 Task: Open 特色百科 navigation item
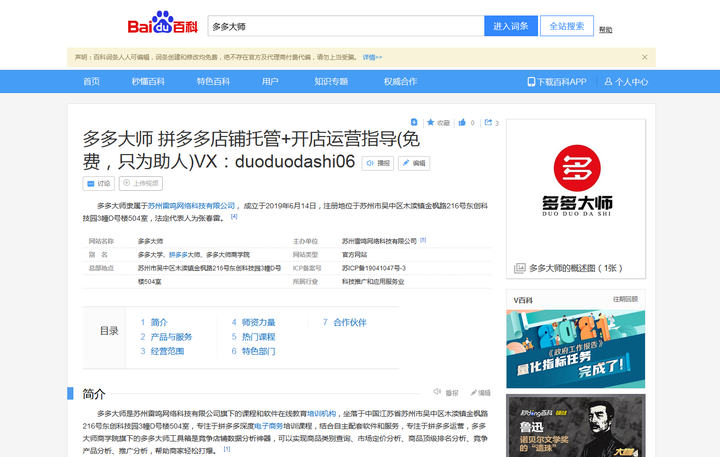click(x=213, y=81)
